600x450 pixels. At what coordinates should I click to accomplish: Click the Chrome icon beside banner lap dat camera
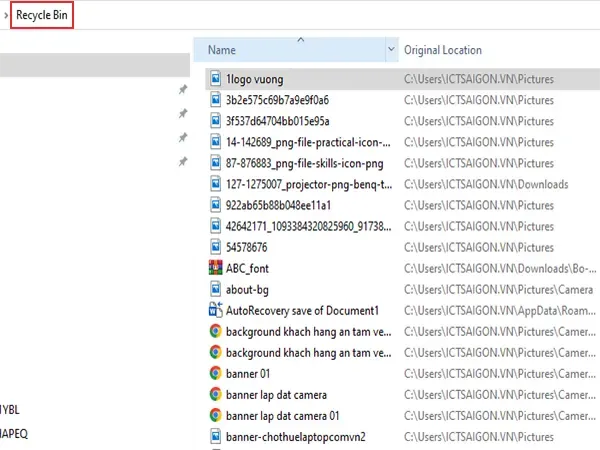tap(215, 394)
